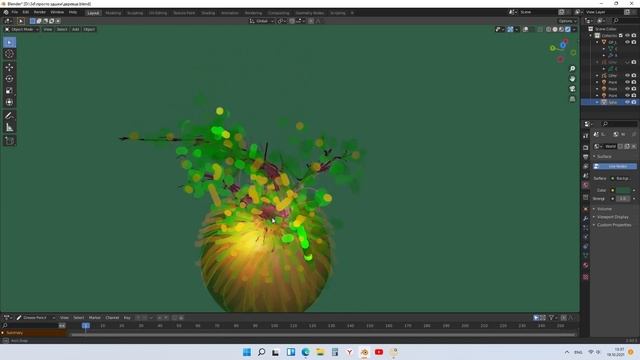Open the Grease Pencil timeline mode dropdown

click(35, 318)
